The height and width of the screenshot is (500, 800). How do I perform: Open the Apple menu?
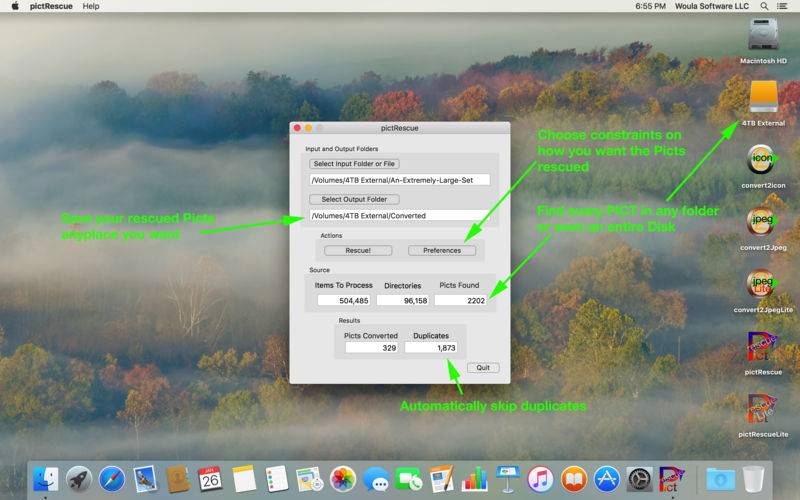[15, 6]
